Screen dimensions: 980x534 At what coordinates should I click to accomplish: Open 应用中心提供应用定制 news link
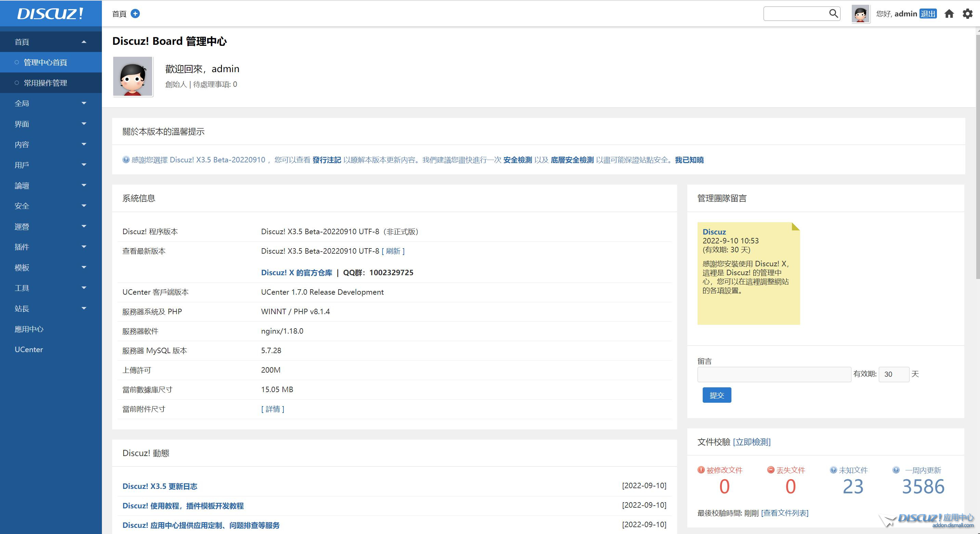coord(201,525)
